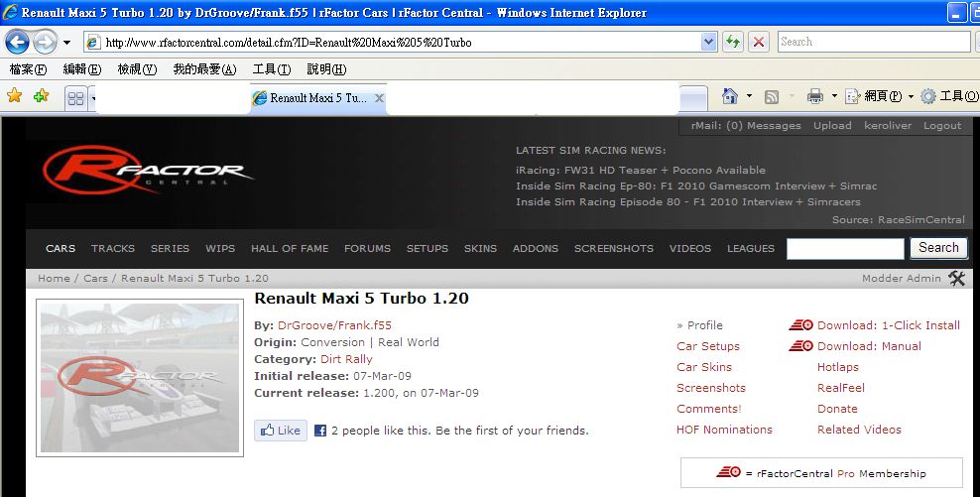Open Favorites Center star icon

[x=15, y=96]
